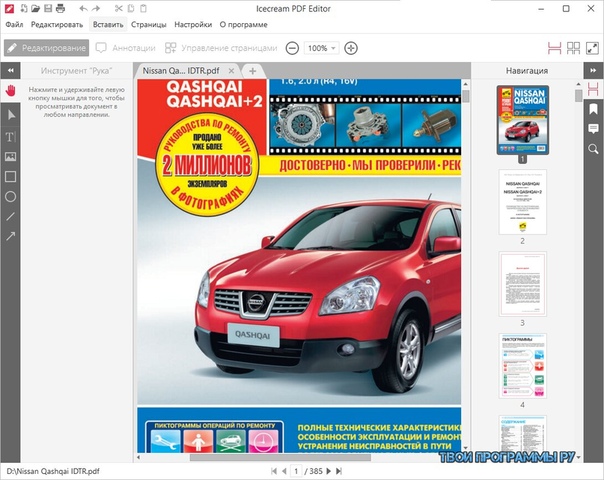Click the document scroll-down arrow
Viewport: 604px width, 480px height.
tap(466, 448)
